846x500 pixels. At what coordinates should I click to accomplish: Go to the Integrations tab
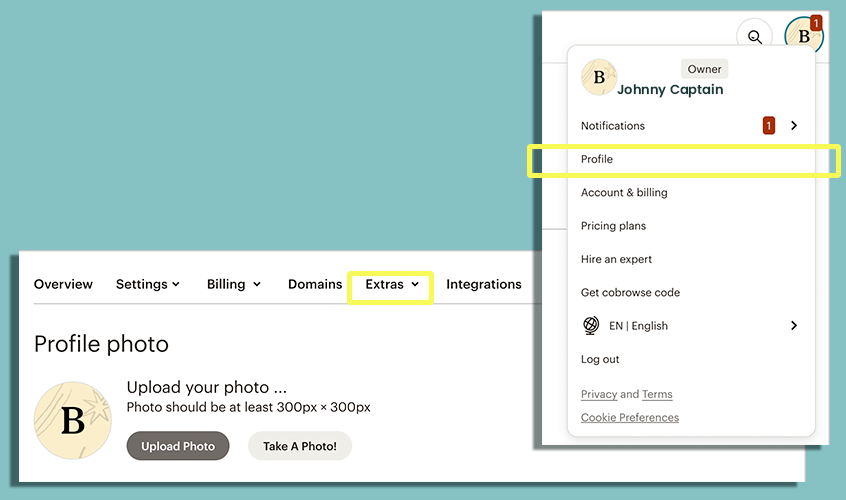coord(483,284)
